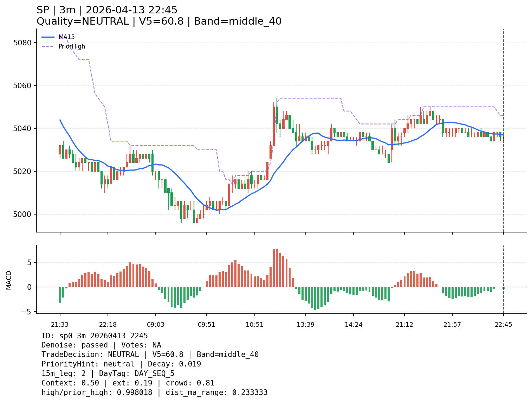Viewport: 532px width, 402px height.
Task: Click the MA15 blue line legend swatch
Action: [x=48, y=37]
